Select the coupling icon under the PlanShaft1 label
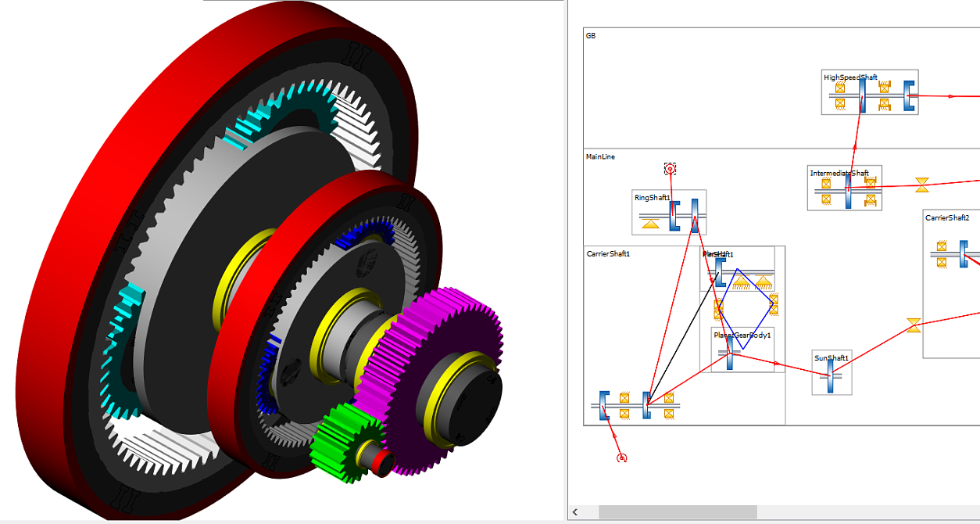The image size is (980, 524). click(720, 273)
